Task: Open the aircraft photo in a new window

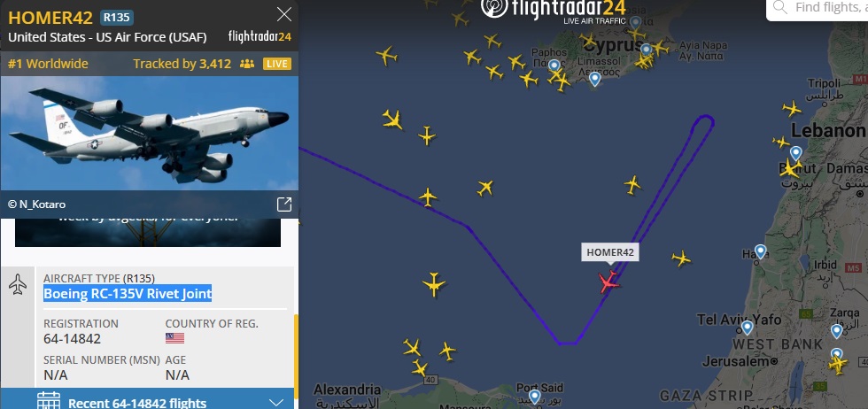Action: pos(284,204)
